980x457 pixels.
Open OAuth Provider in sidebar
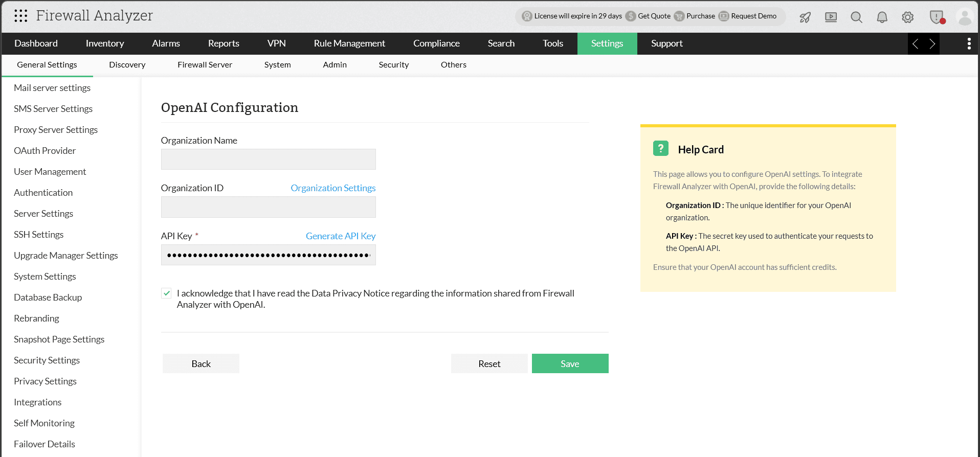[44, 151]
